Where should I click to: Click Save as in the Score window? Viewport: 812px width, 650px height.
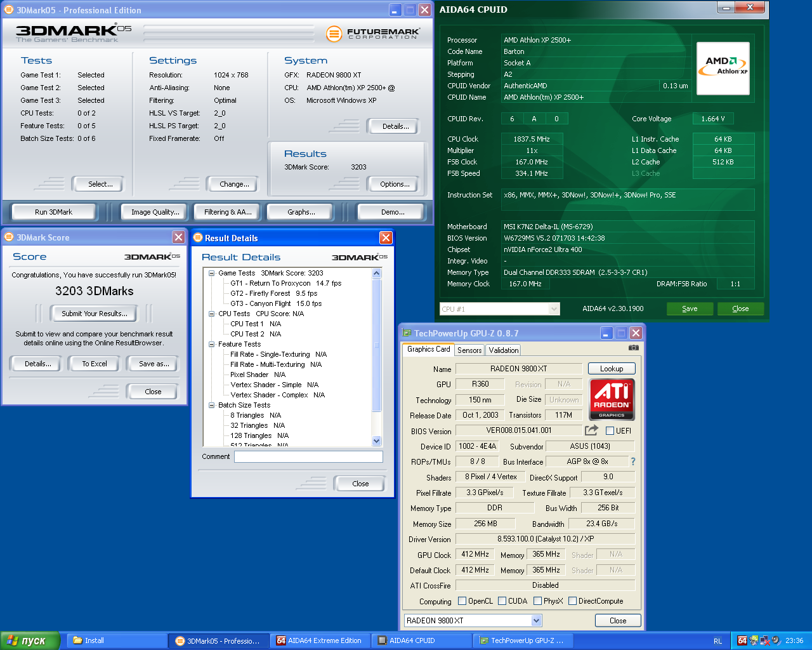pos(154,364)
